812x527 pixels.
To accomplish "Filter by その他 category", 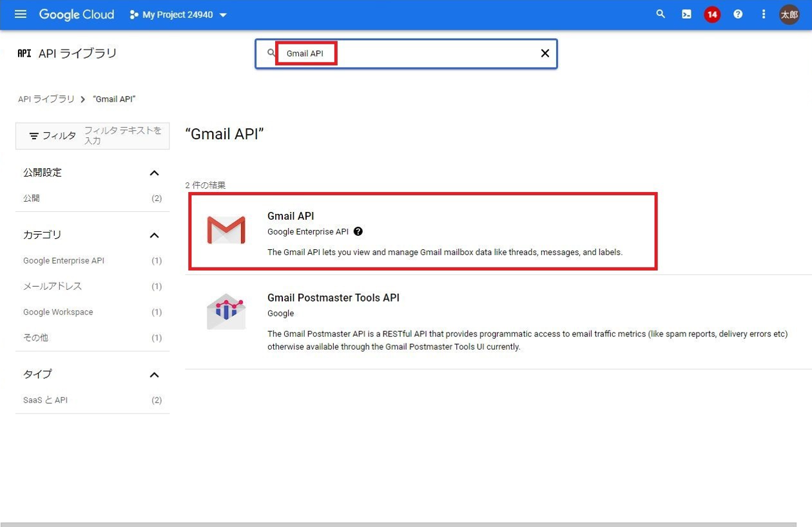I will [x=92, y=338].
